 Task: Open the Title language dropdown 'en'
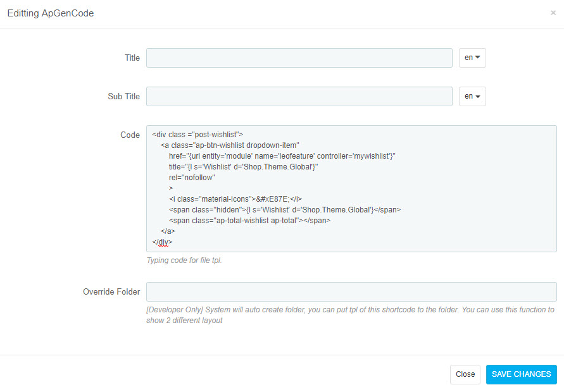coord(472,58)
